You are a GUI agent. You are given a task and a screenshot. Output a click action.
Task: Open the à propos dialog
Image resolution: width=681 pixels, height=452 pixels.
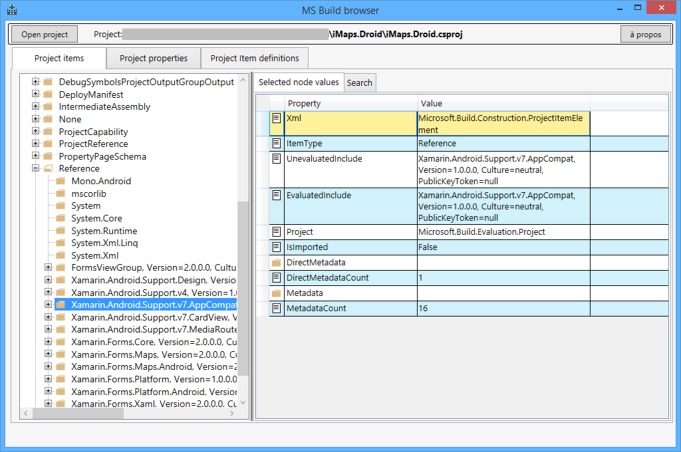coord(645,34)
